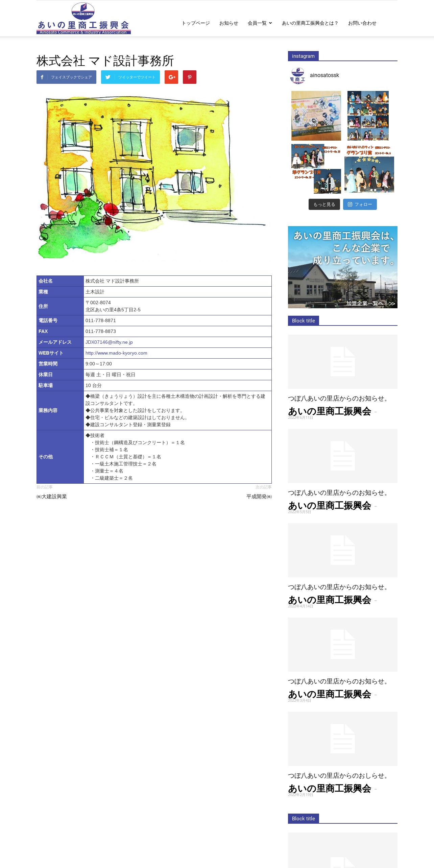The width and height of the screenshot is (434, 868).
Task: Click the second Block title header
Action: point(303,819)
